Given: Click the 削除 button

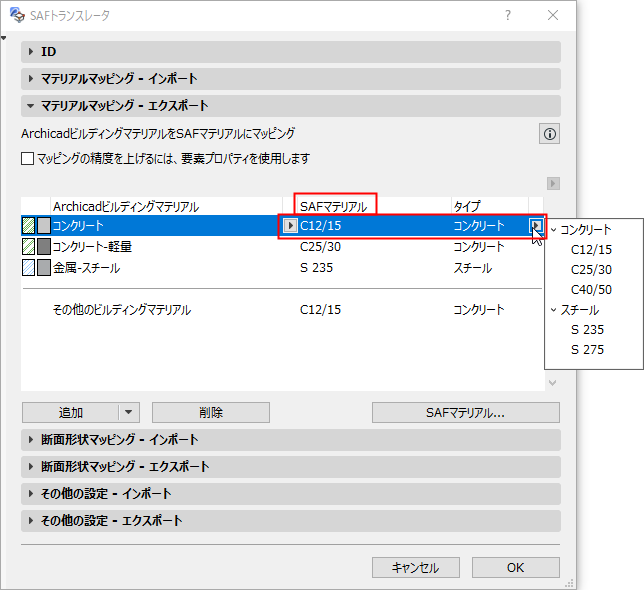Looking at the screenshot, I should tap(211, 412).
